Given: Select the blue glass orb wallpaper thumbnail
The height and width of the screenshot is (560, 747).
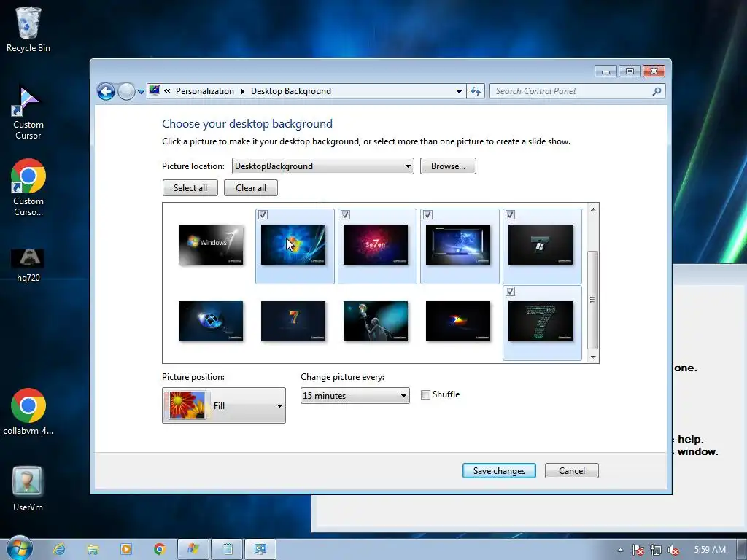Looking at the screenshot, I should [211, 321].
